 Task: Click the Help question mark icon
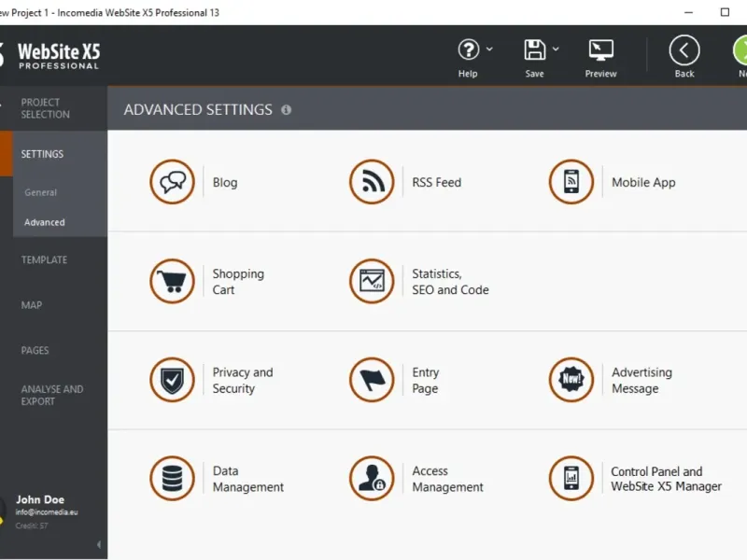click(469, 49)
